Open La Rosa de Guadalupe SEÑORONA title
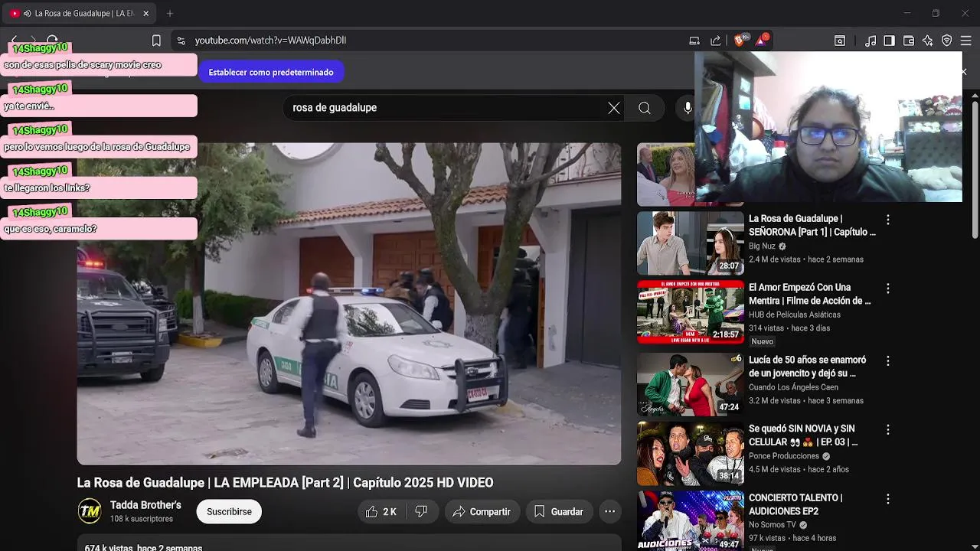The width and height of the screenshot is (980, 551). click(812, 225)
